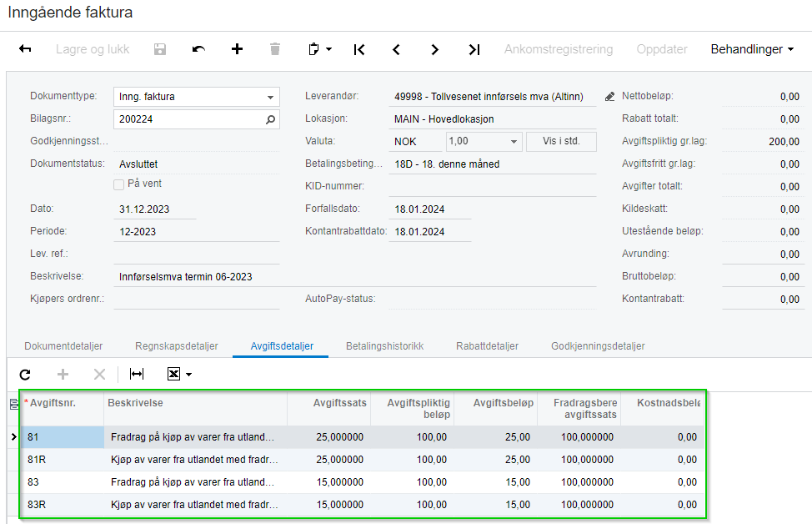This screenshot has width=812, height=524.
Task: Add a new record with plus icon
Action: coord(237,48)
